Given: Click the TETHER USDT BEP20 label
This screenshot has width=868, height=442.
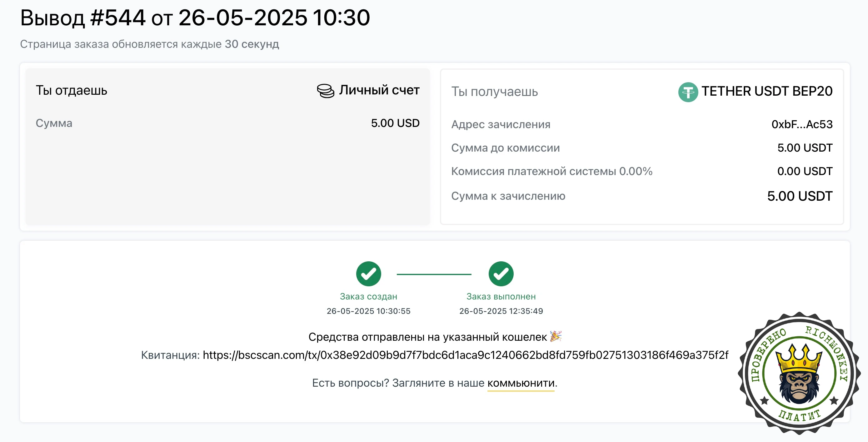Looking at the screenshot, I should click(766, 91).
